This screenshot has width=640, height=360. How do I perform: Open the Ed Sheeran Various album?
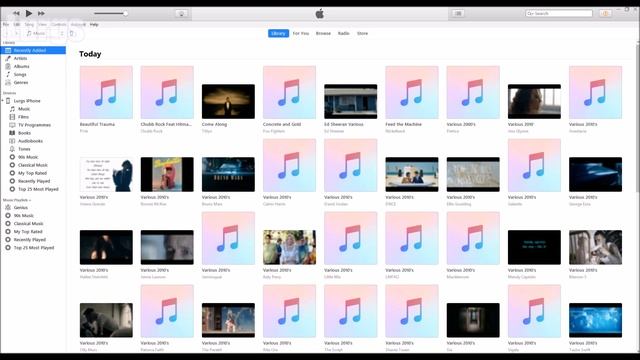coord(351,102)
